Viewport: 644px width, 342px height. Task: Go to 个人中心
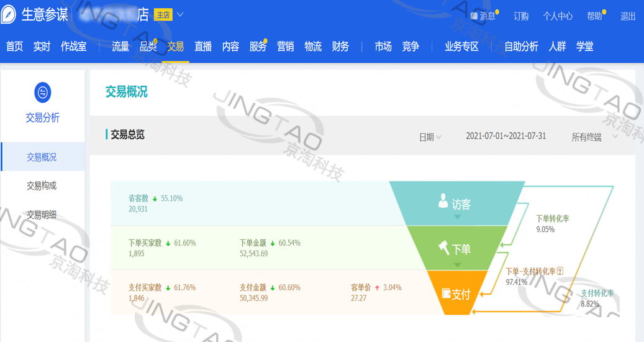pyautogui.click(x=558, y=16)
